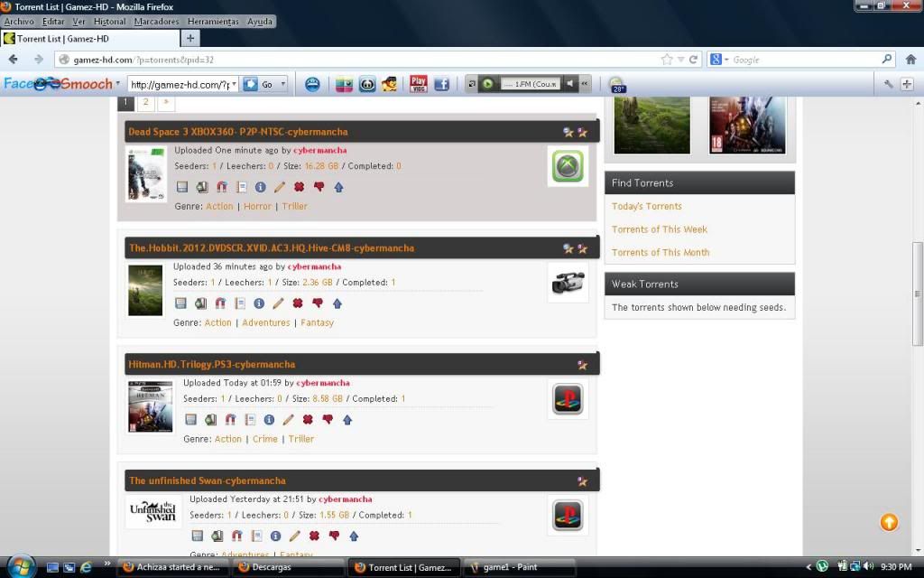Bump Dead Space 3 torrent with blue up arrow

(339, 187)
